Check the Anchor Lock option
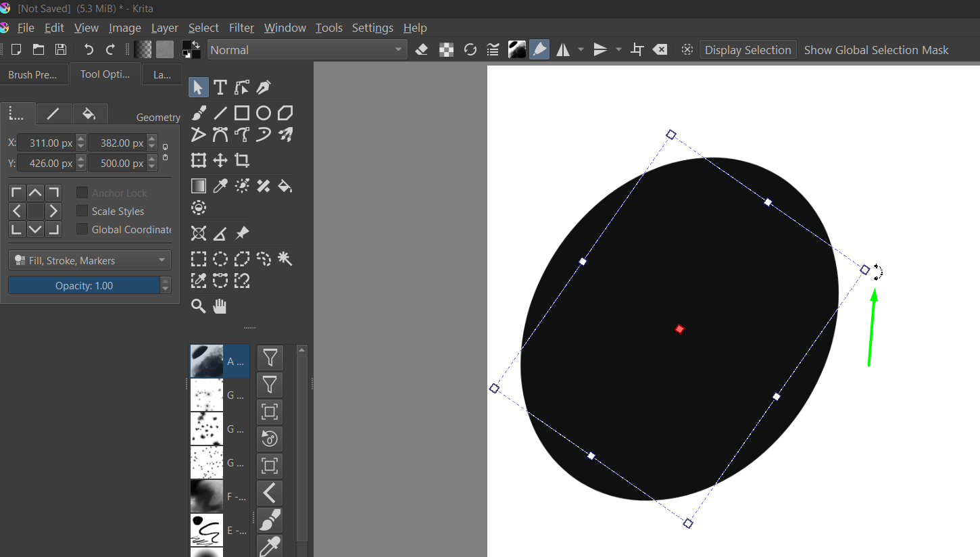This screenshot has height=557, width=980. pyautogui.click(x=82, y=193)
